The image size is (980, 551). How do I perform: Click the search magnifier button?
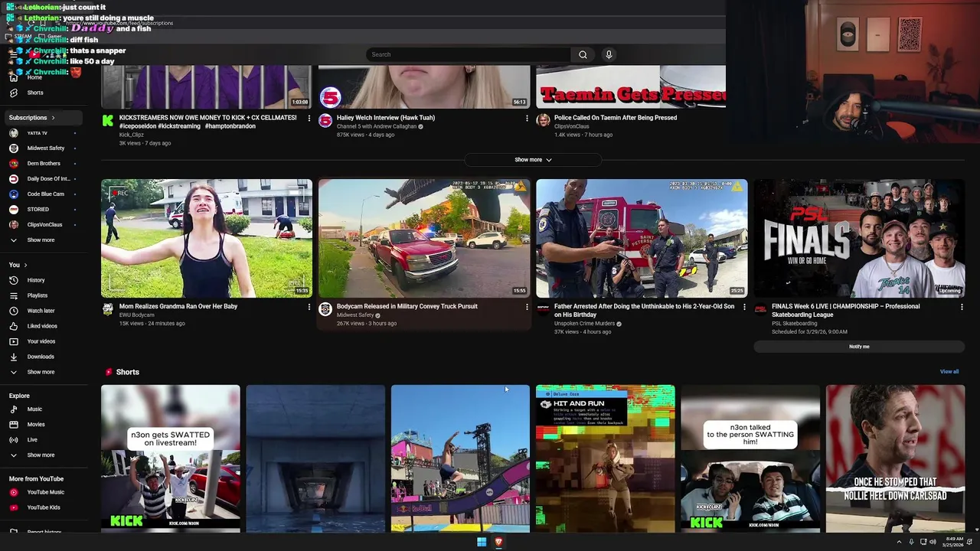tap(583, 54)
